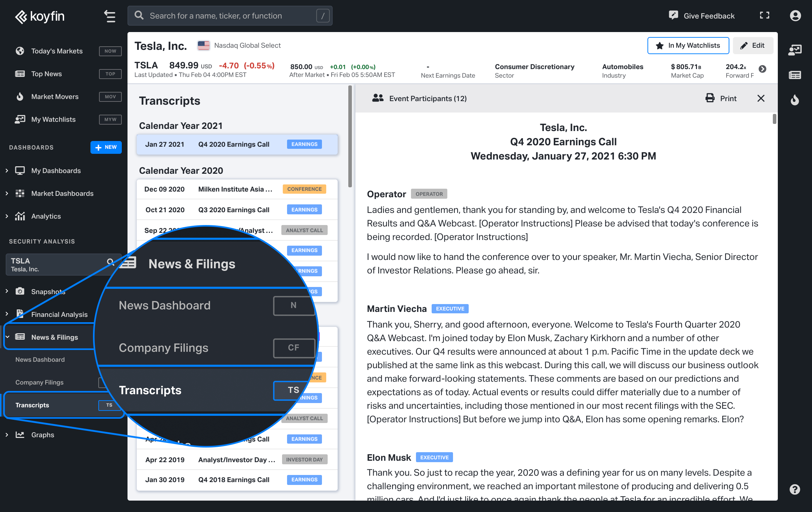Select Jan 27 2021 Q4 2020 Earnings Call
The image size is (812, 512).
click(x=237, y=144)
